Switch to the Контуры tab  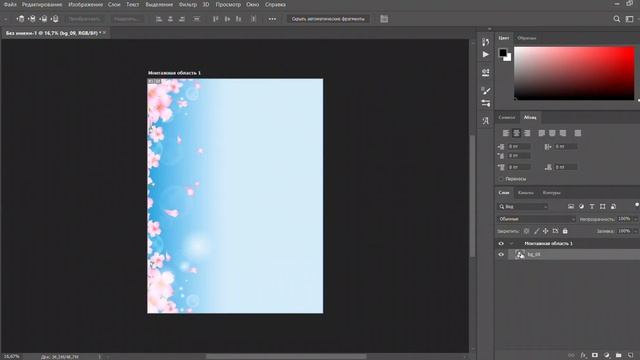tap(551, 193)
